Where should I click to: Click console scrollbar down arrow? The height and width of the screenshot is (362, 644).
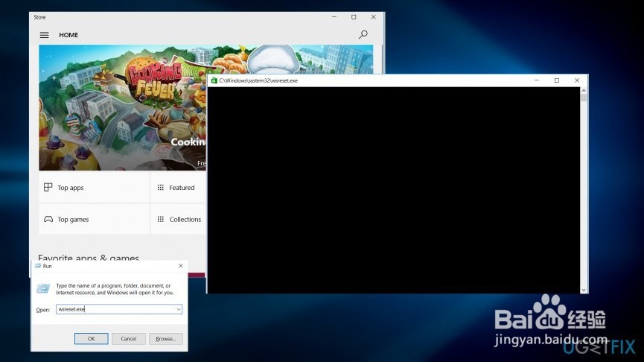click(x=584, y=290)
